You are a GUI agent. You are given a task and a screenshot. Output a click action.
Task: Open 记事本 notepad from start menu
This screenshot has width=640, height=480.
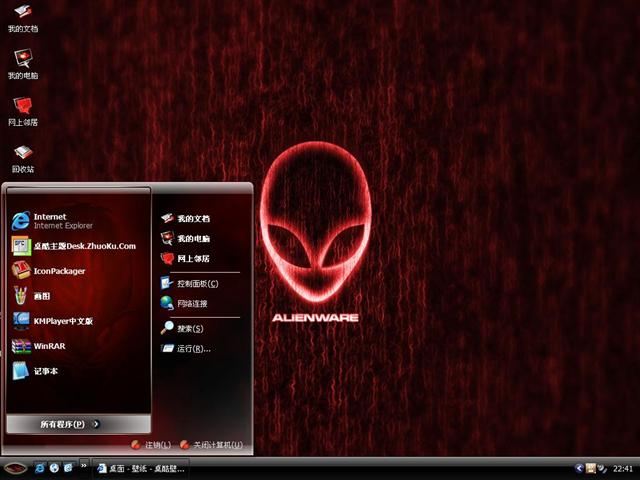[78, 371]
